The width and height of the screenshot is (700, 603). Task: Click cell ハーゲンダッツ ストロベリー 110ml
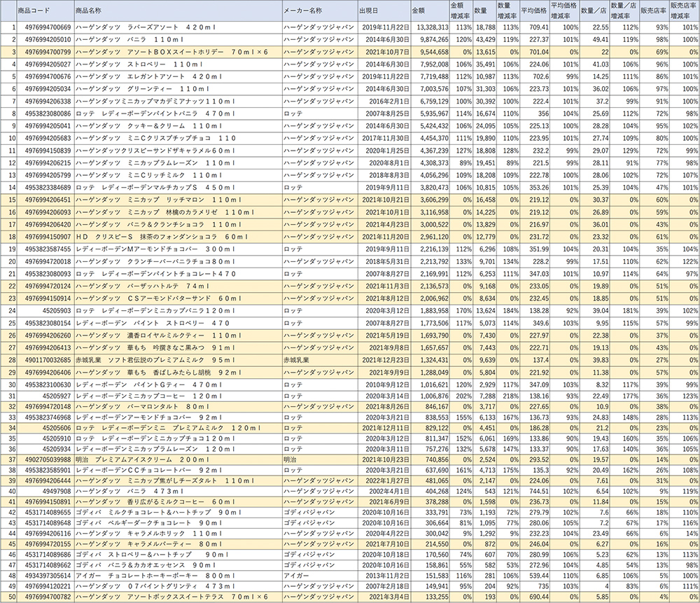point(178,64)
